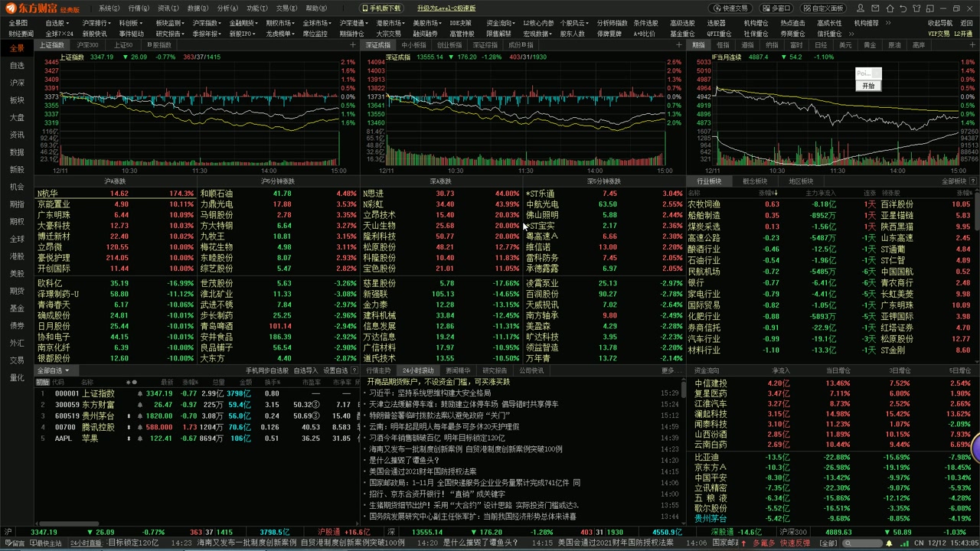
Task: Open 行情(Q) menu
Action: [x=139, y=8]
